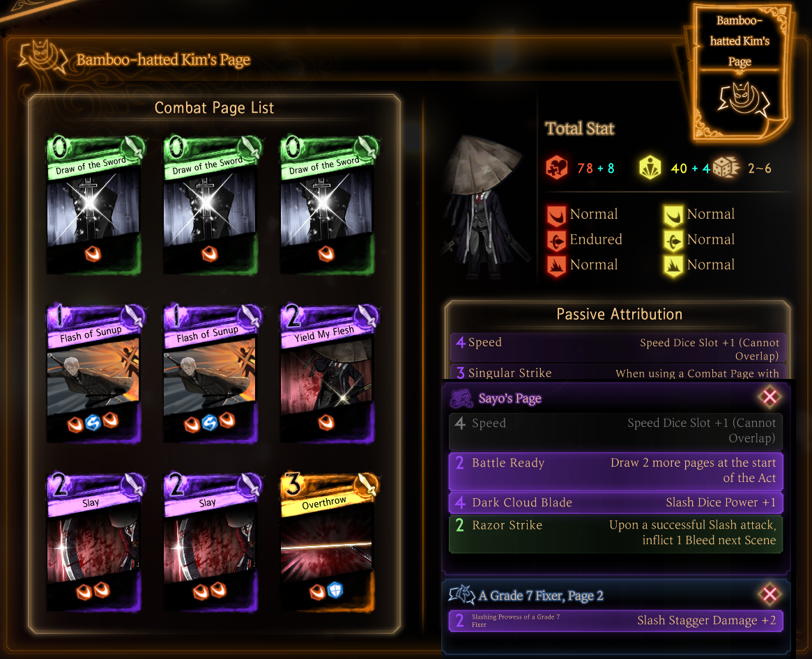Image resolution: width=812 pixels, height=659 pixels.
Task: Click Sayo's Page purple emblem icon
Action: coord(461,398)
